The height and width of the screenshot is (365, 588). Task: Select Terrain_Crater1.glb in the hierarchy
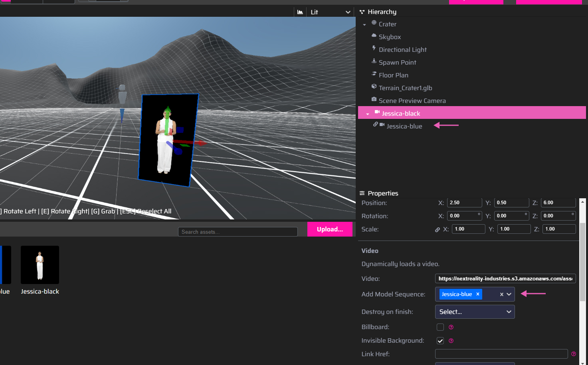pyautogui.click(x=405, y=88)
